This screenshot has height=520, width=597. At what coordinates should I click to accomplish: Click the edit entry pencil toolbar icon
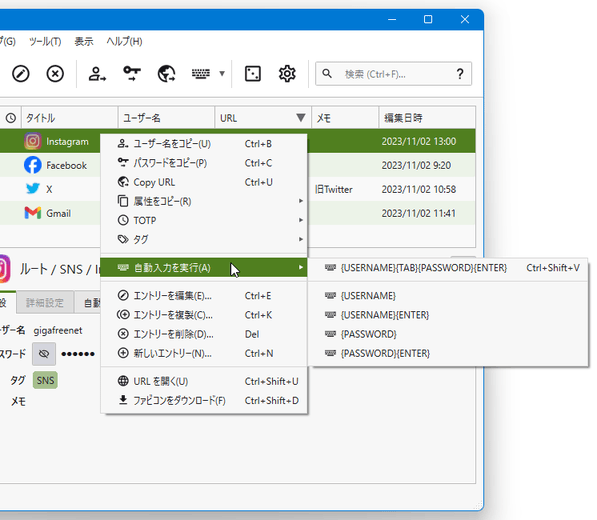21,73
